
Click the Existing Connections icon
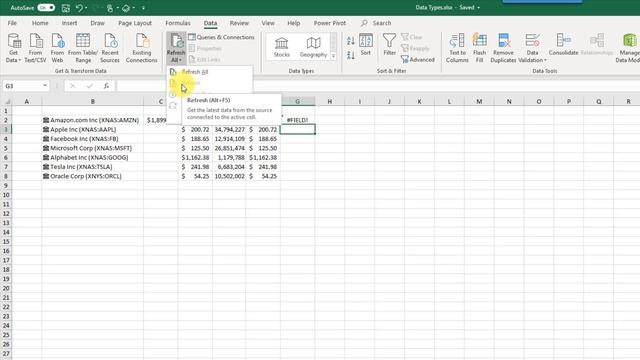click(x=142, y=48)
